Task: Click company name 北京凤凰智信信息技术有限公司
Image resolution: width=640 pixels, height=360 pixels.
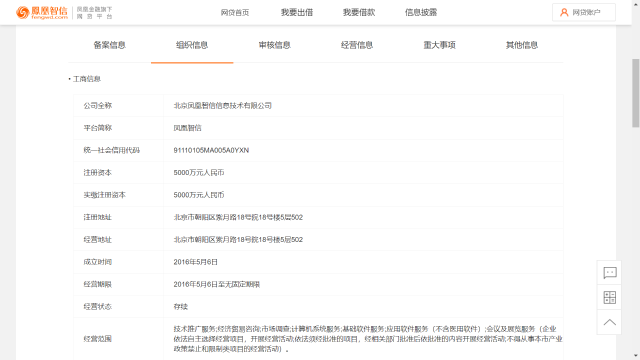Action: coord(222,106)
